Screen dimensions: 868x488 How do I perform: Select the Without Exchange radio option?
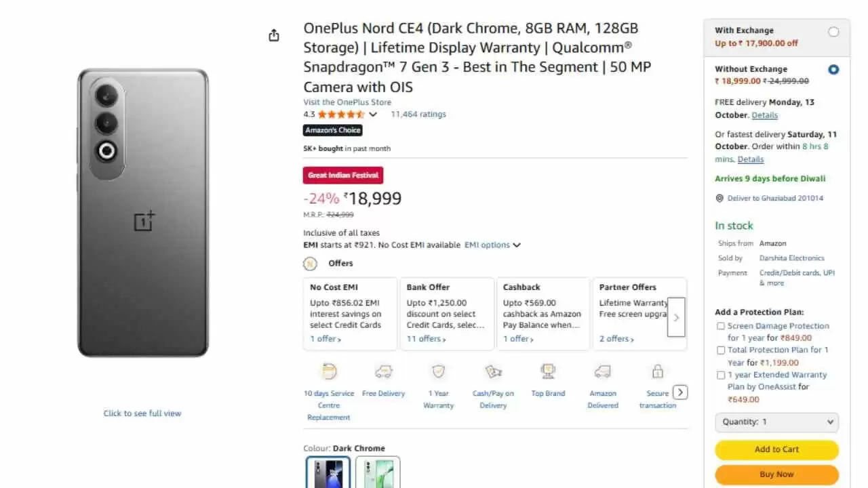pos(833,70)
